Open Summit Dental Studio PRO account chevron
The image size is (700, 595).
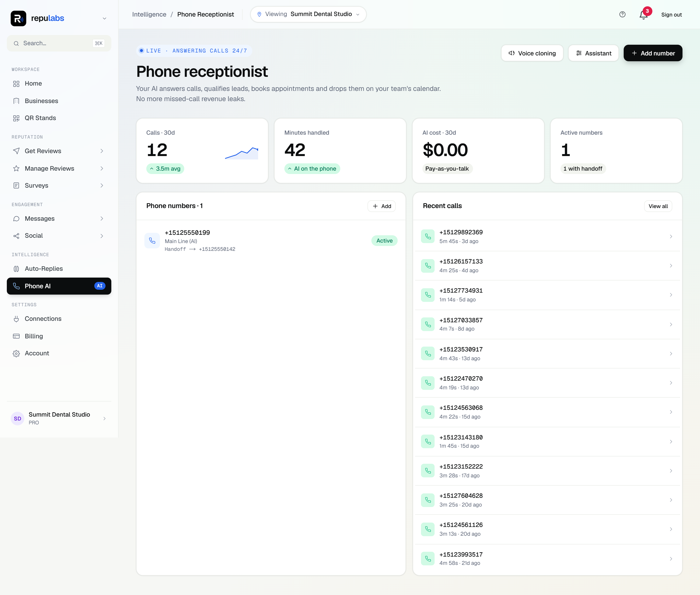105,419
